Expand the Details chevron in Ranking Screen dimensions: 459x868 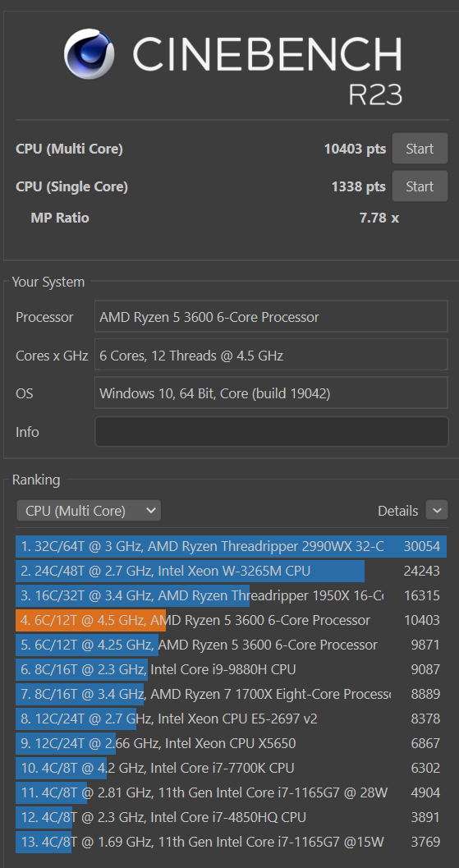click(436, 510)
